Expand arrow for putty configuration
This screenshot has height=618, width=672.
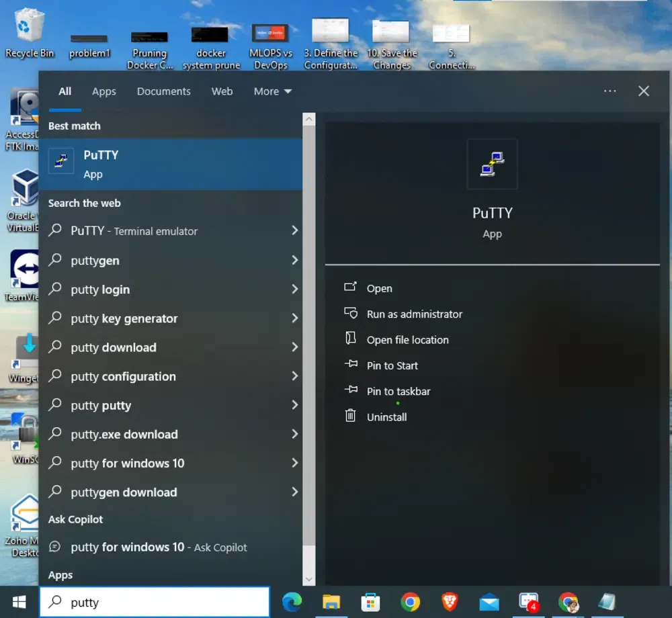pyautogui.click(x=294, y=376)
